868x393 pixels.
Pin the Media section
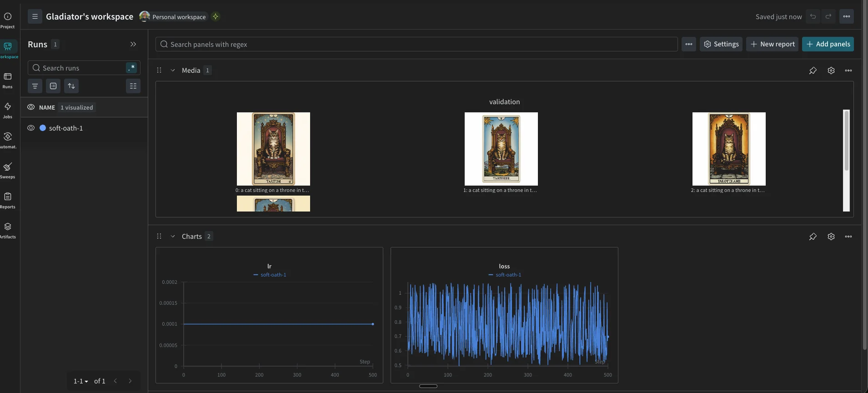813,71
